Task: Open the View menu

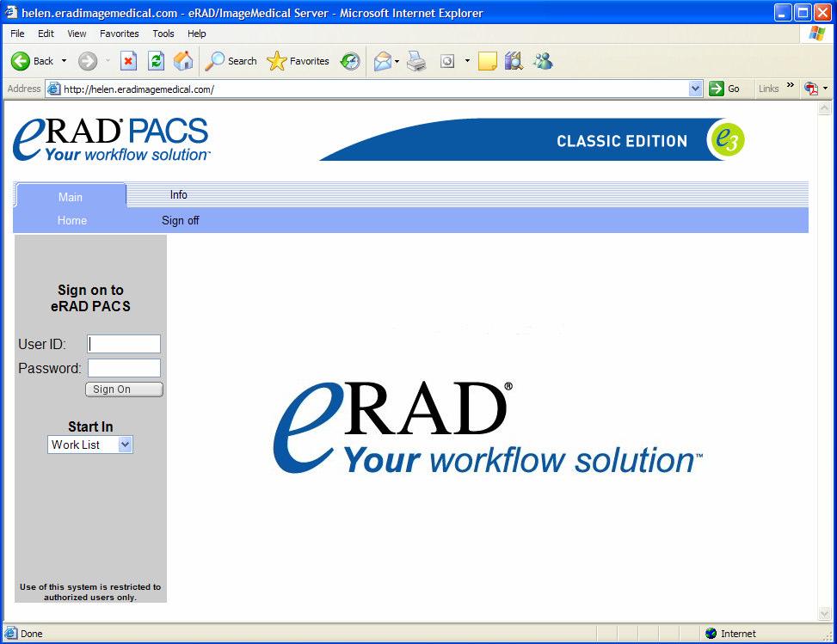Action: coord(77,34)
